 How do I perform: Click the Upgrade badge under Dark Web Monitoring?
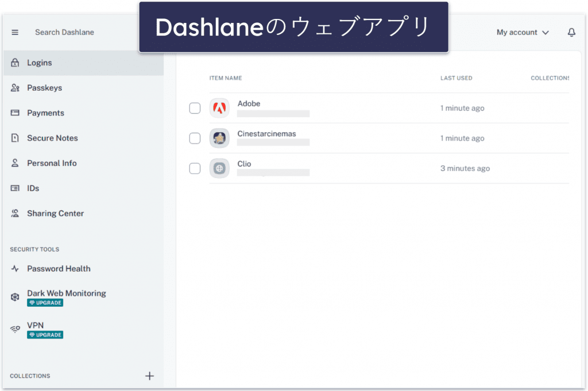[45, 303]
